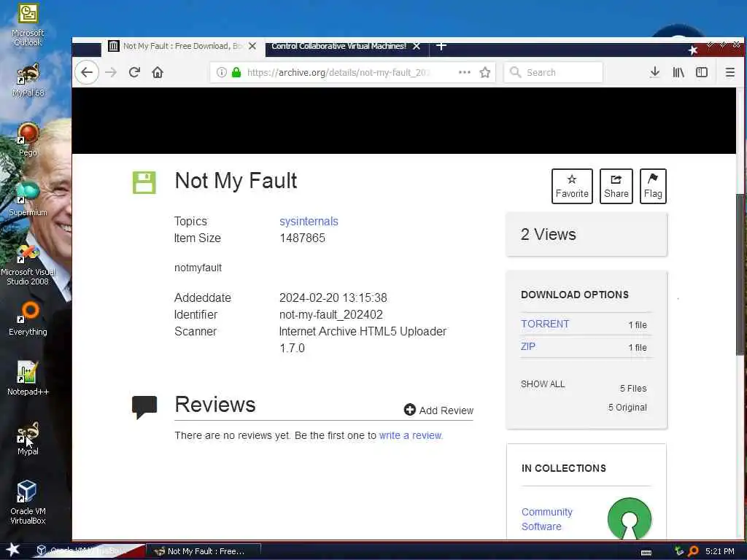Viewport: 747px width, 560px height.
Task: Open Community Software collection link
Action: (x=547, y=519)
